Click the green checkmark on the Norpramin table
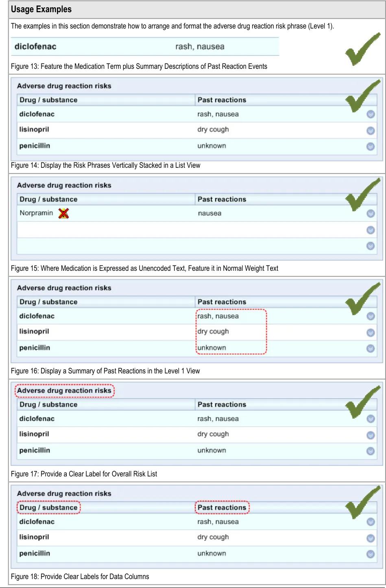Image resolution: width=386 pixels, height=588 pixels. click(362, 195)
